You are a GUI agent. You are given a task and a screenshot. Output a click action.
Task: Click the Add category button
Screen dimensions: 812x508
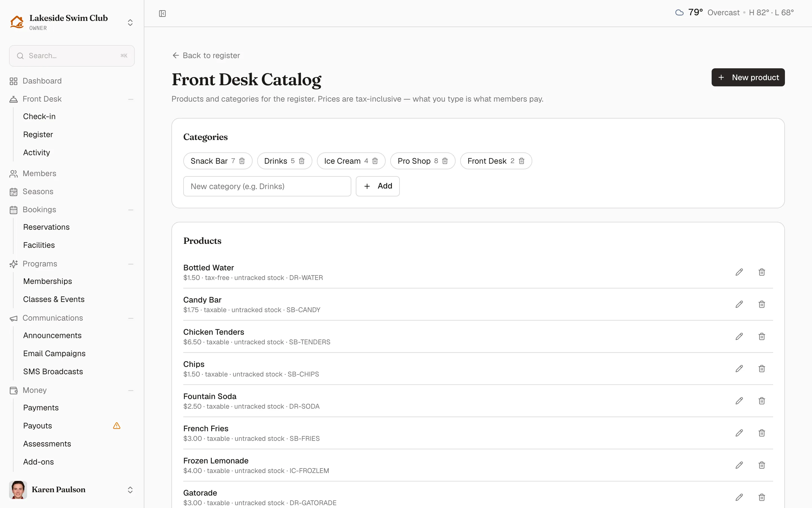point(378,186)
